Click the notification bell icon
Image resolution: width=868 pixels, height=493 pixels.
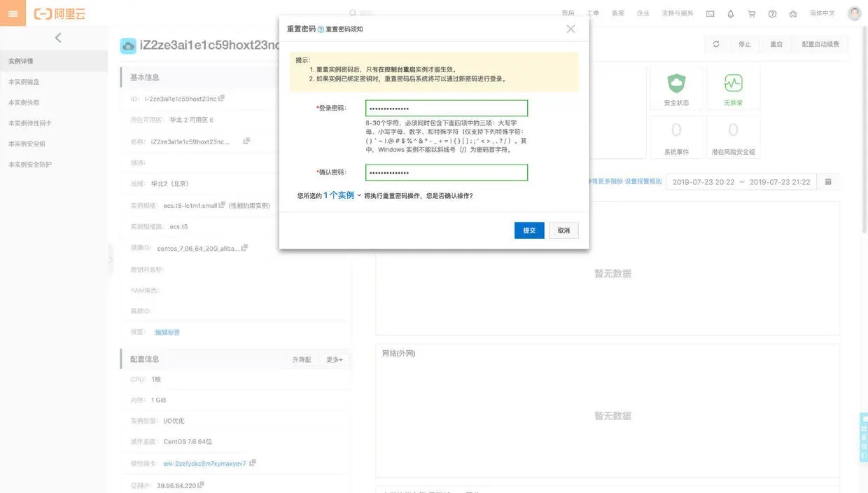pos(731,13)
